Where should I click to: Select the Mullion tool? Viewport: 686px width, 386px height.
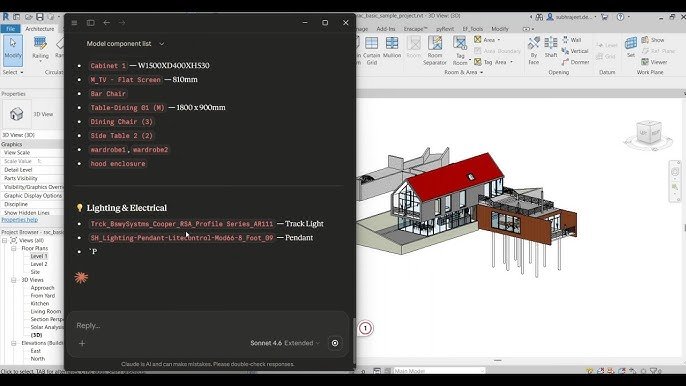(392, 48)
